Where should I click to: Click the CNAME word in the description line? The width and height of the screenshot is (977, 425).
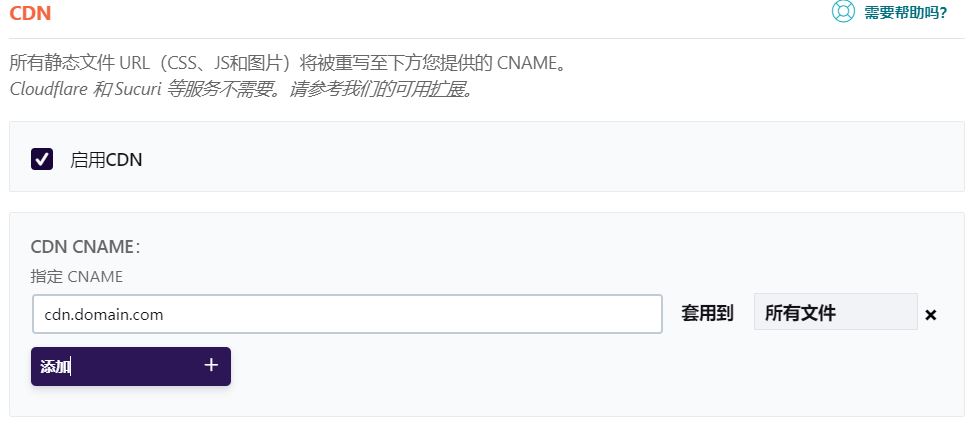pos(524,64)
